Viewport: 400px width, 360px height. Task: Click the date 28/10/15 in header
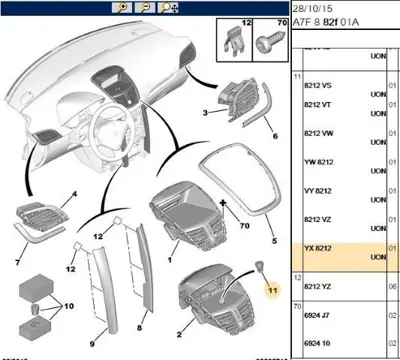point(312,9)
